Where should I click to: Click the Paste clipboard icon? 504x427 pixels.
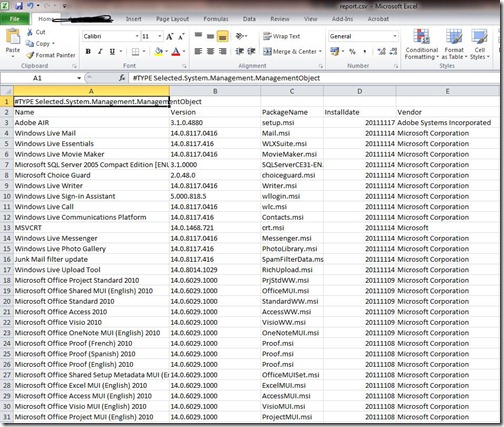pos(13,37)
